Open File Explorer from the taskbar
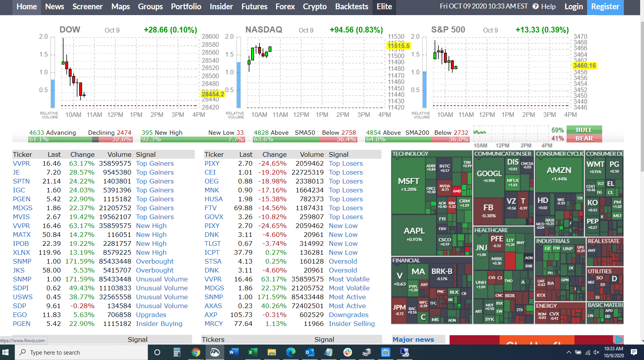 (271, 352)
